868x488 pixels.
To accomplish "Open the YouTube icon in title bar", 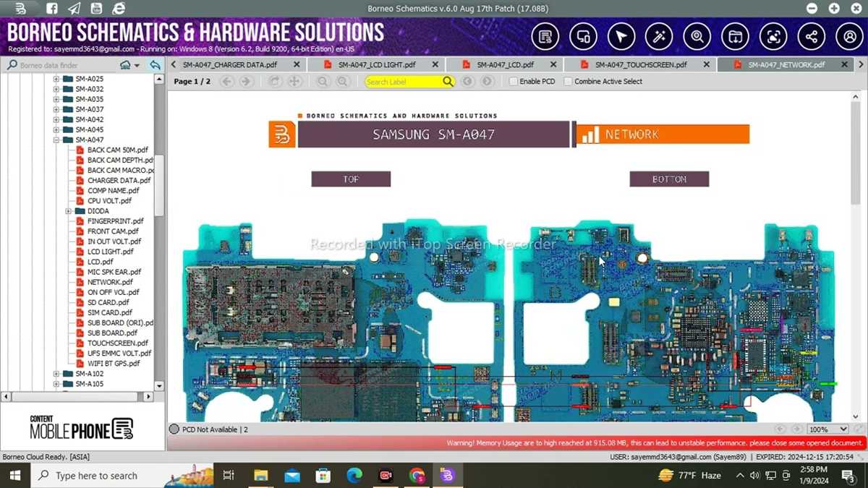I will pos(96,9).
